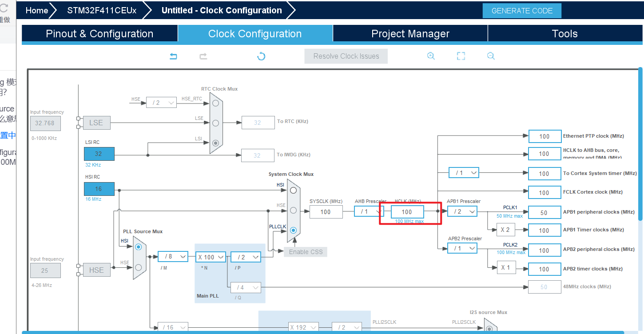This screenshot has height=334, width=644.
Task: Open the AHB Prescaler /1 dropdown
Action: 369,211
